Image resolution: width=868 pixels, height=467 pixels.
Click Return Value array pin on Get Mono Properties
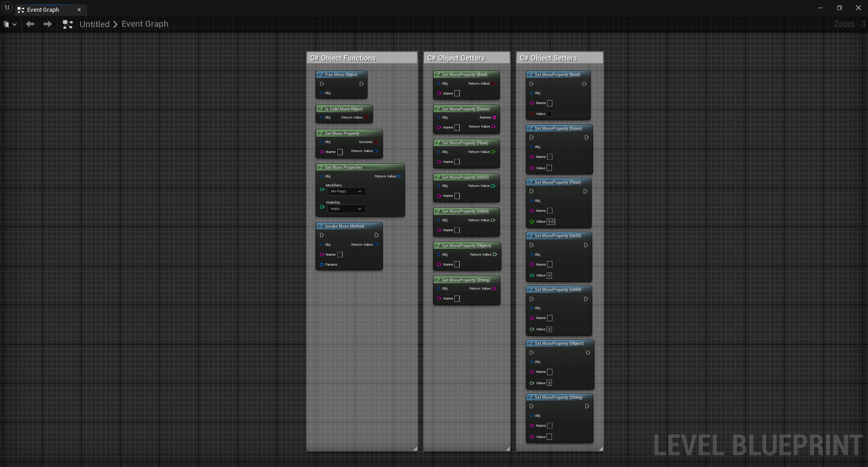coord(399,176)
